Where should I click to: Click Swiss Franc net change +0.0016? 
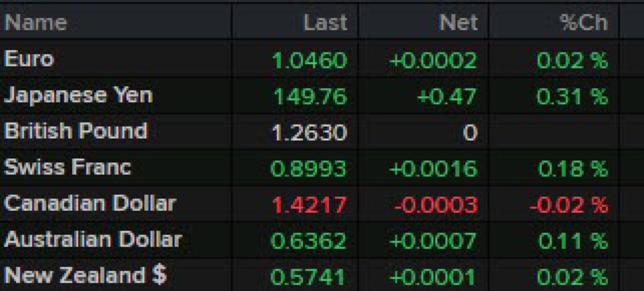pyautogui.click(x=433, y=169)
